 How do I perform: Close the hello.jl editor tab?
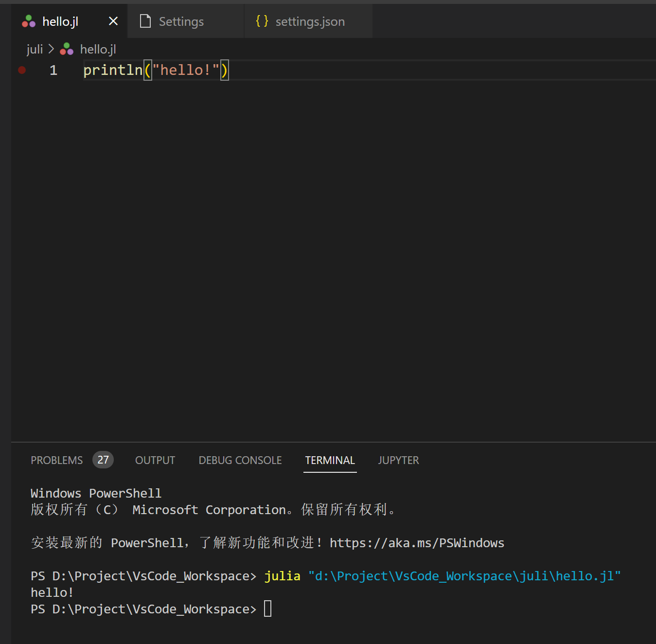113,21
